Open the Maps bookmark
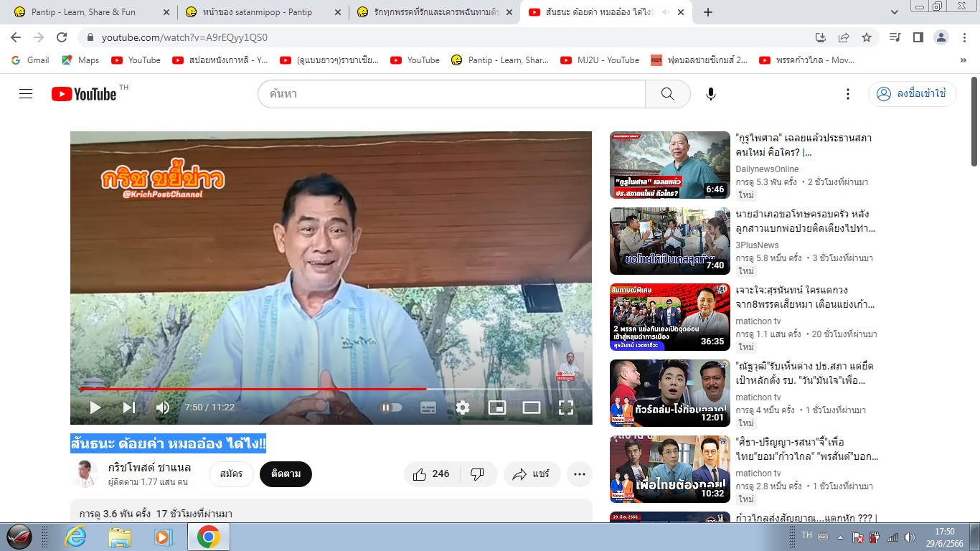Viewport: 980px width, 551px height. click(x=80, y=60)
